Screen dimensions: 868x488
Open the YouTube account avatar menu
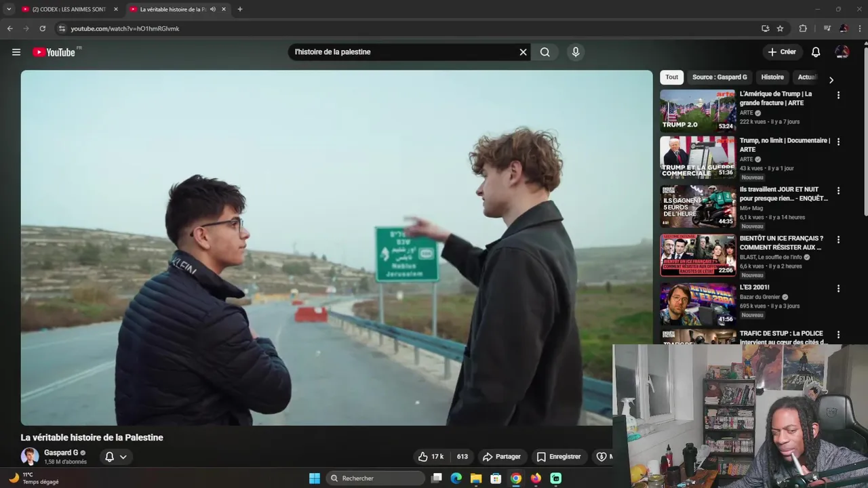click(842, 52)
